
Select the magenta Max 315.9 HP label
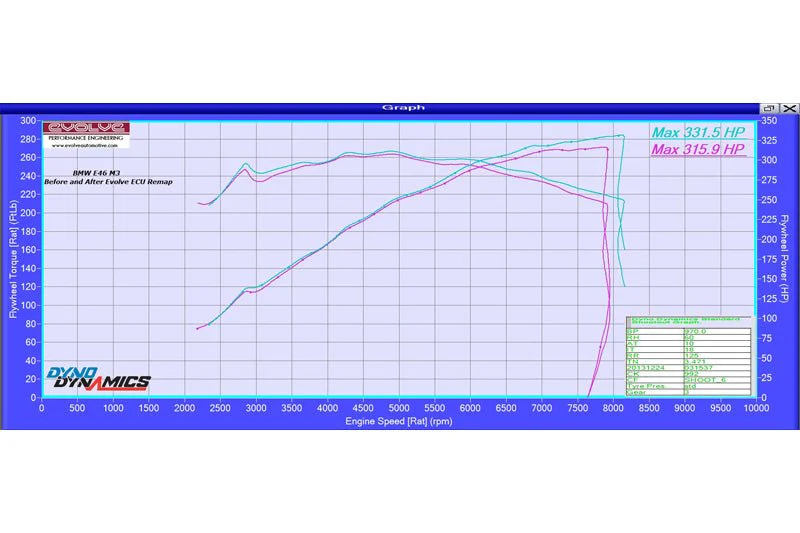pyautogui.click(x=698, y=149)
